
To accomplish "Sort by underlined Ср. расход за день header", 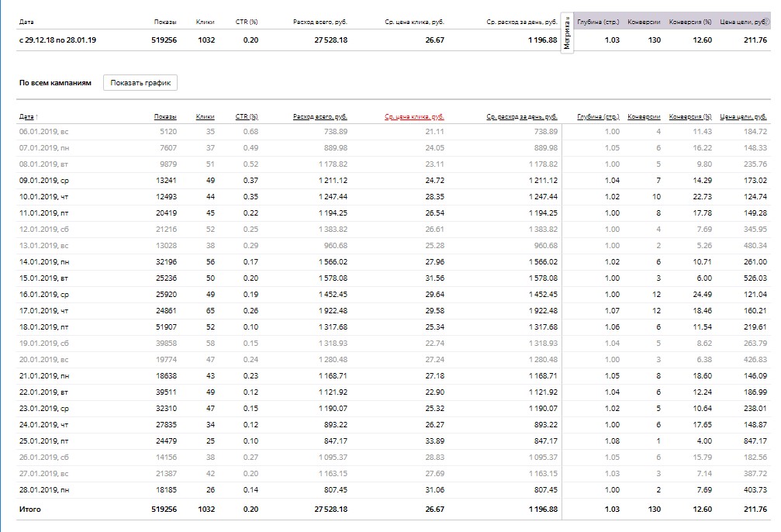I will (x=522, y=116).
